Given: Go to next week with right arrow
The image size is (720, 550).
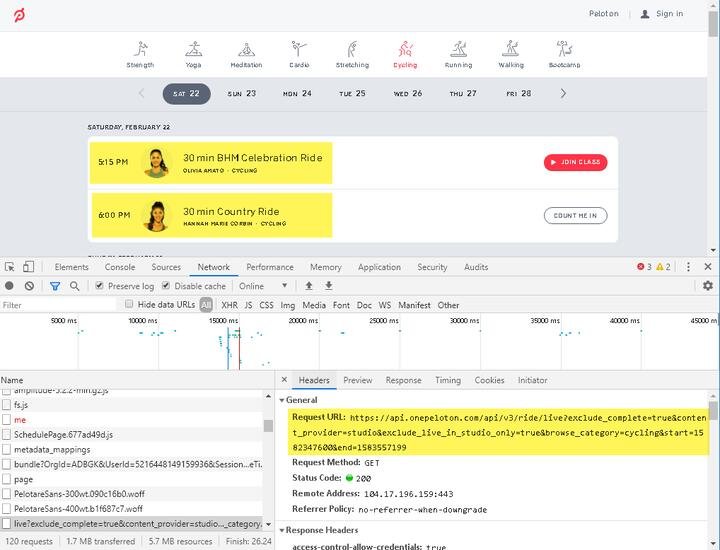Looking at the screenshot, I should 563,94.
